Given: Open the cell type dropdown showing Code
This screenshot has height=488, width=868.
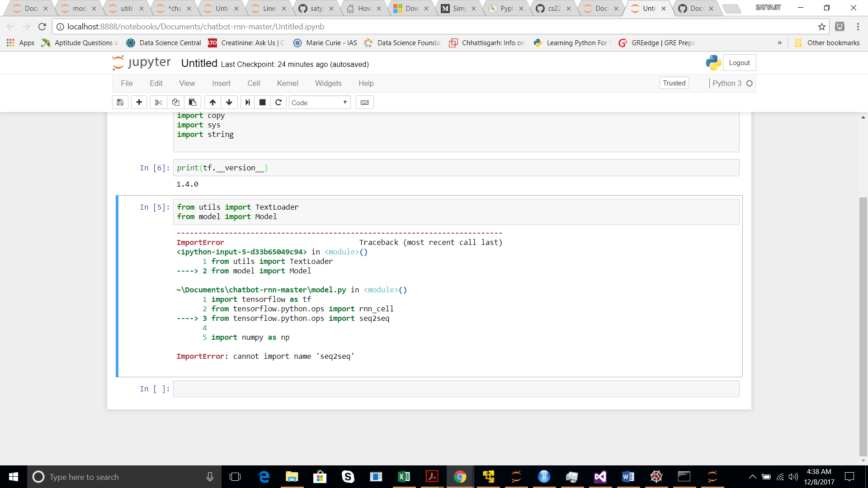Looking at the screenshot, I should 319,102.
